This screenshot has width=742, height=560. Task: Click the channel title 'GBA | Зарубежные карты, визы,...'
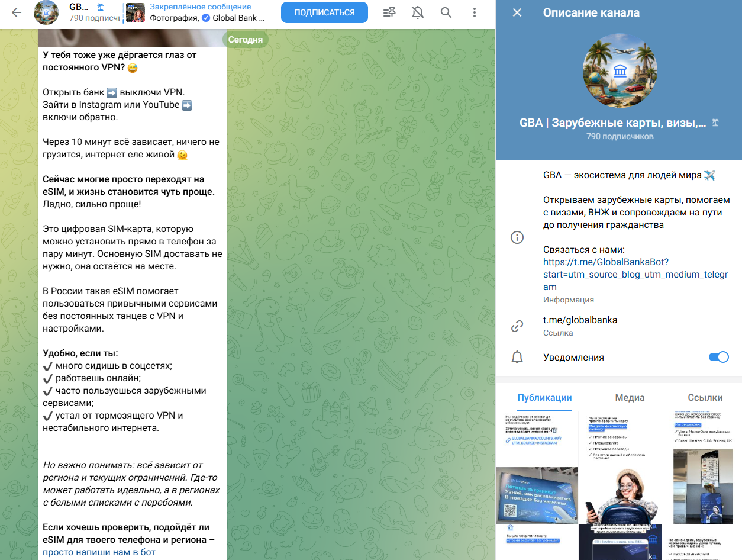coord(613,123)
